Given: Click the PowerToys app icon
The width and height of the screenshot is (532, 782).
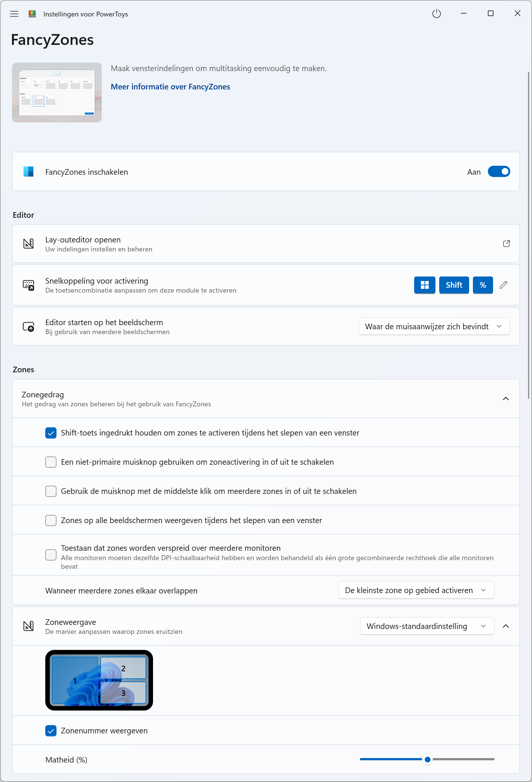Looking at the screenshot, I should [x=32, y=14].
